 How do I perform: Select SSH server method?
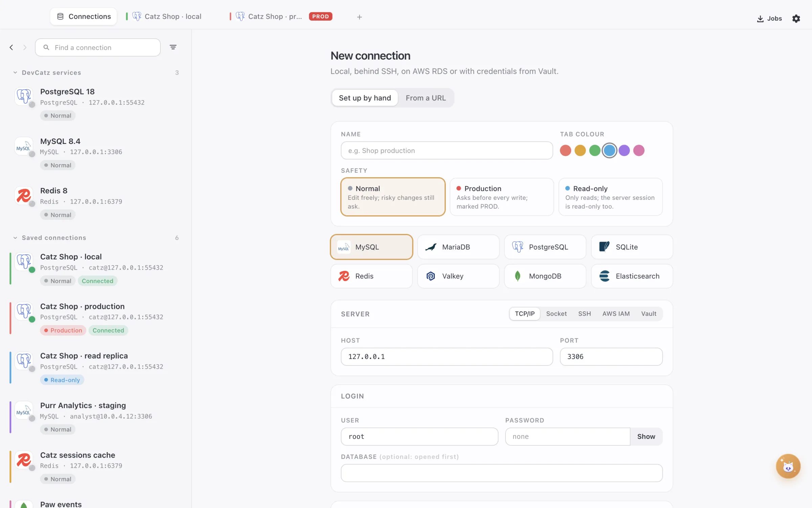pos(584,314)
